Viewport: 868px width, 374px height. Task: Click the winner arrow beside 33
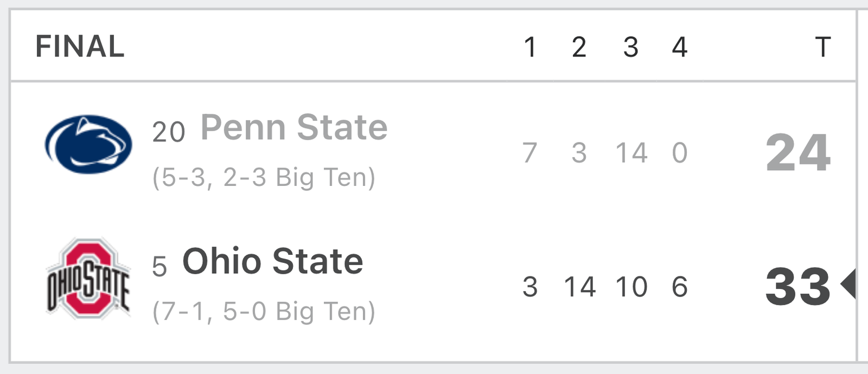click(x=848, y=283)
